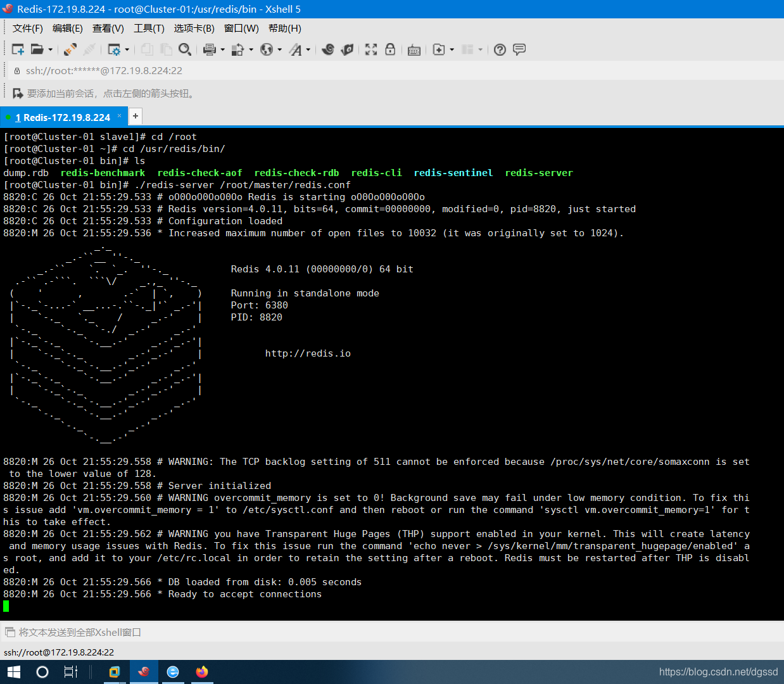The height and width of the screenshot is (684, 784).
Task: Click the lock icon in the address bar
Action: coord(17,71)
